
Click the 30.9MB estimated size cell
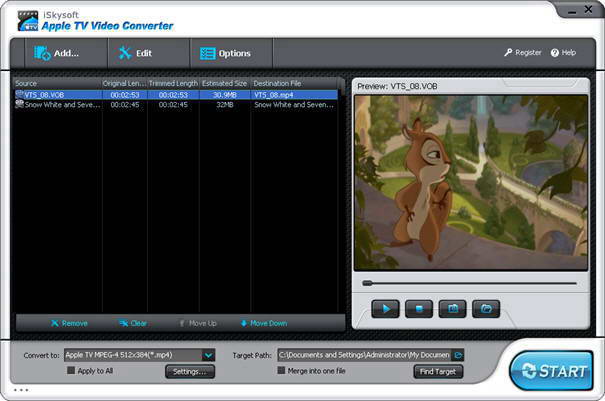(225, 95)
